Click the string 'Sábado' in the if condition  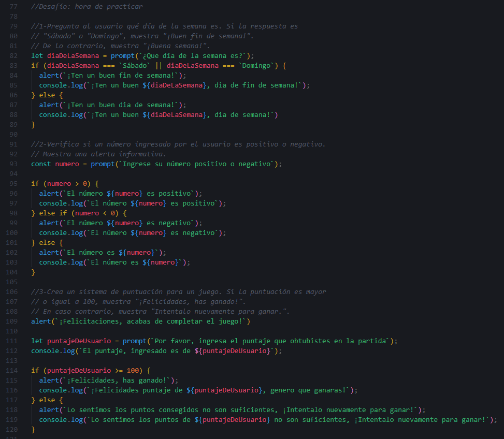click(135, 66)
